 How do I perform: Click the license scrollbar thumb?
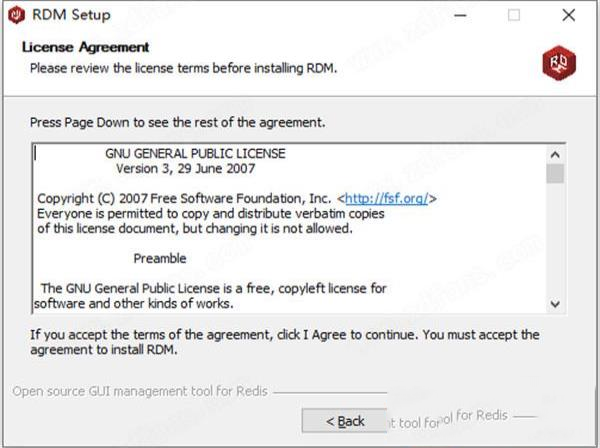[x=555, y=174]
